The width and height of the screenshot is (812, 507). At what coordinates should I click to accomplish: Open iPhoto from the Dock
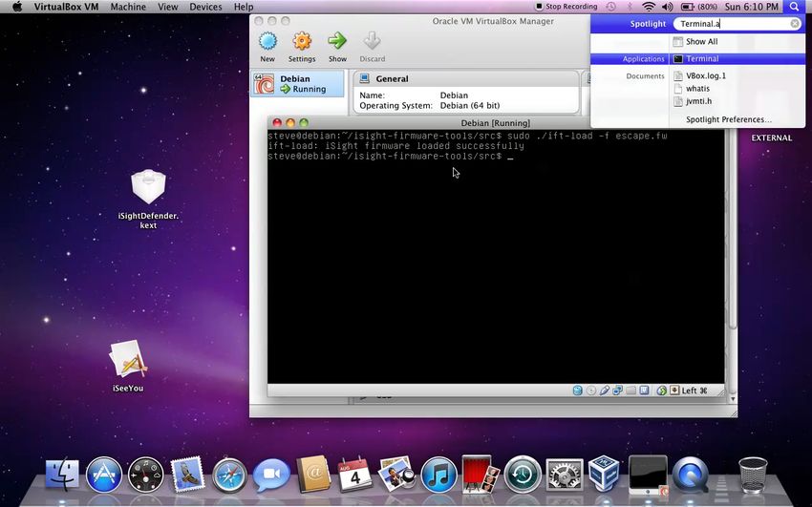(x=396, y=475)
